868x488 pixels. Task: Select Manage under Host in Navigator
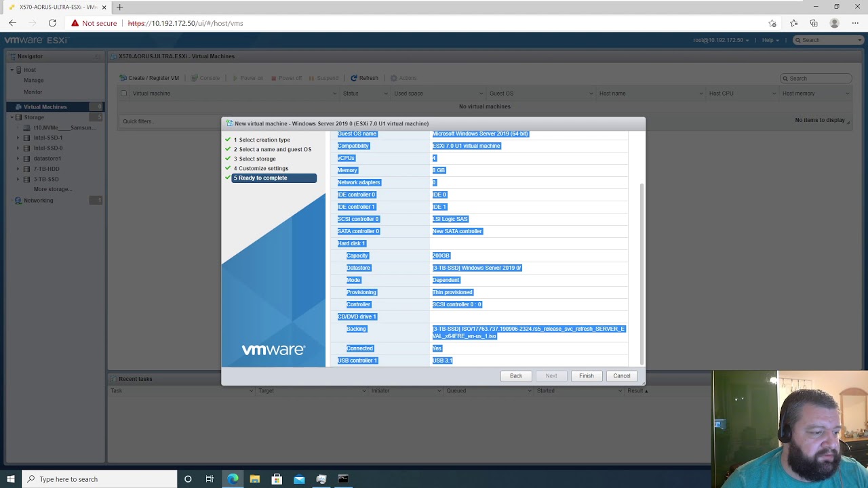pyautogui.click(x=34, y=80)
